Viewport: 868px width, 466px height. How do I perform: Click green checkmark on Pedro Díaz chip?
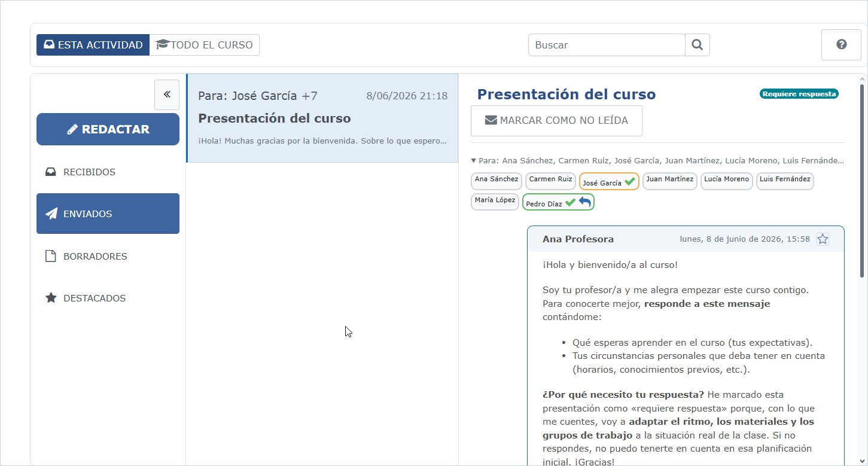pos(570,203)
